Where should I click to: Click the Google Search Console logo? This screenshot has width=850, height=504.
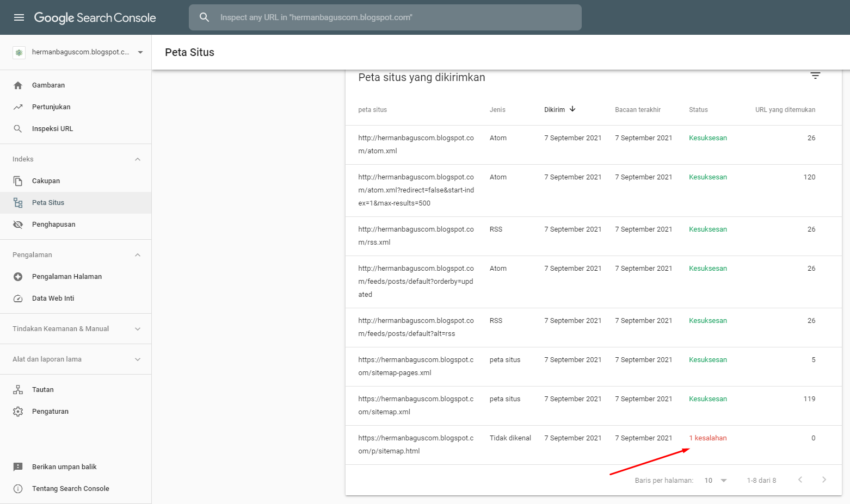coord(95,17)
